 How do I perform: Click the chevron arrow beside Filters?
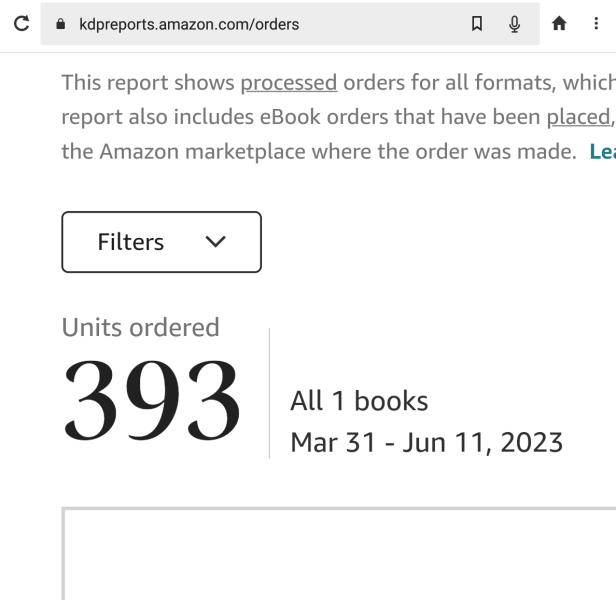pyautogui.click(x=215, y=242)
